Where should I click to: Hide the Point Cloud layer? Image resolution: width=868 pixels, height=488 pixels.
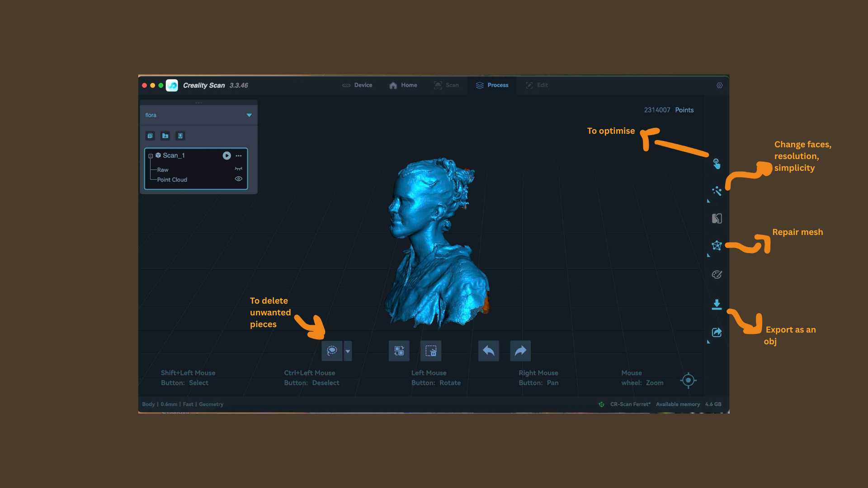pyautogui.click(x=238, y=179)
